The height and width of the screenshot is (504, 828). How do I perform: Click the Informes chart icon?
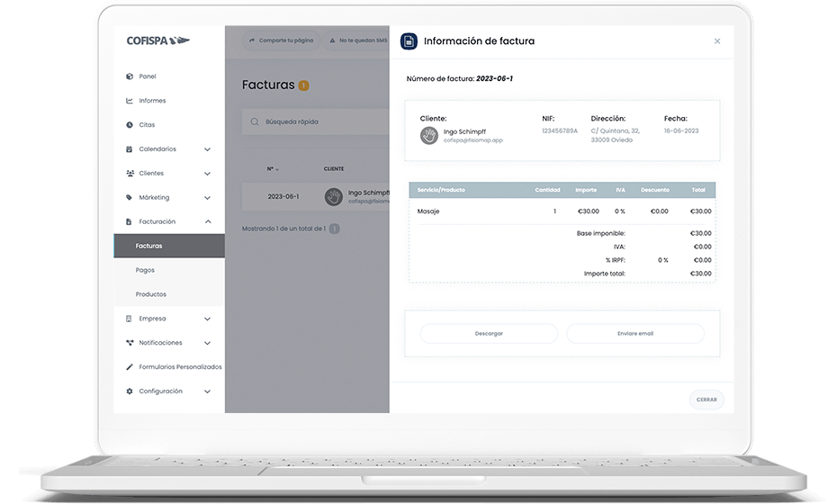130,101
